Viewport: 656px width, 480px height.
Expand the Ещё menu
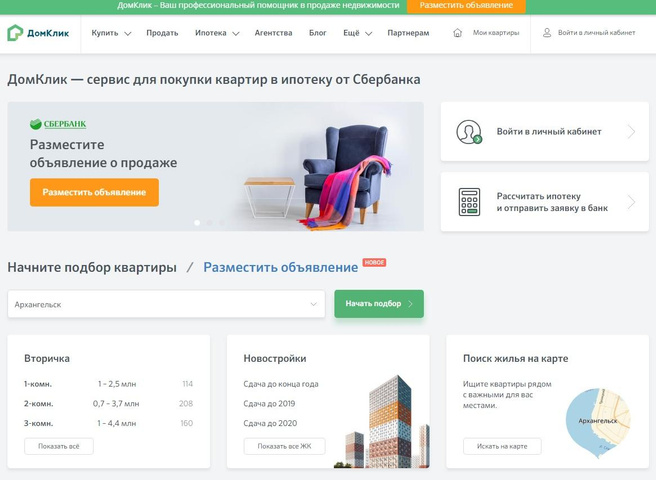pos(358,33)
